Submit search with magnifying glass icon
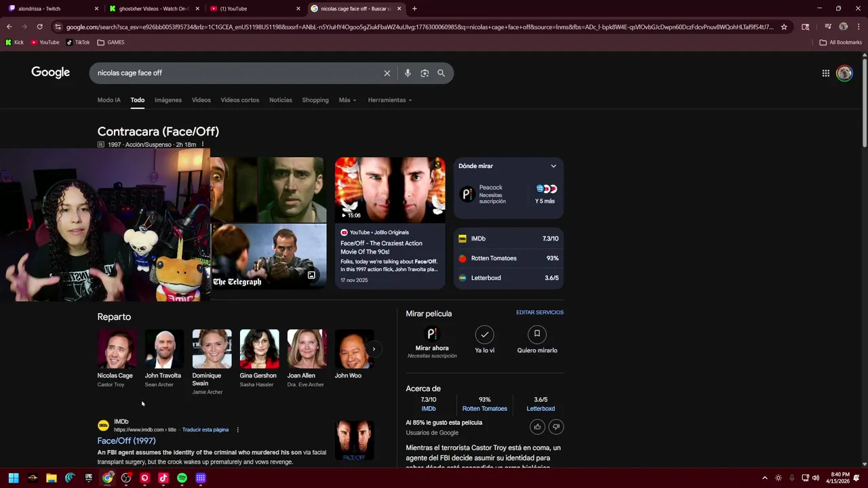Viewport: 868px width, 488px height. pos(441,73)
